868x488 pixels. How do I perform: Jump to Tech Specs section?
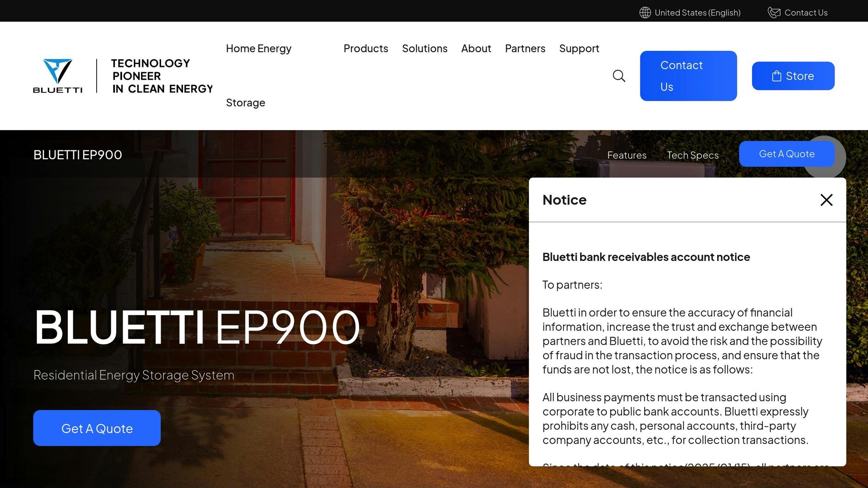(693, 155)
